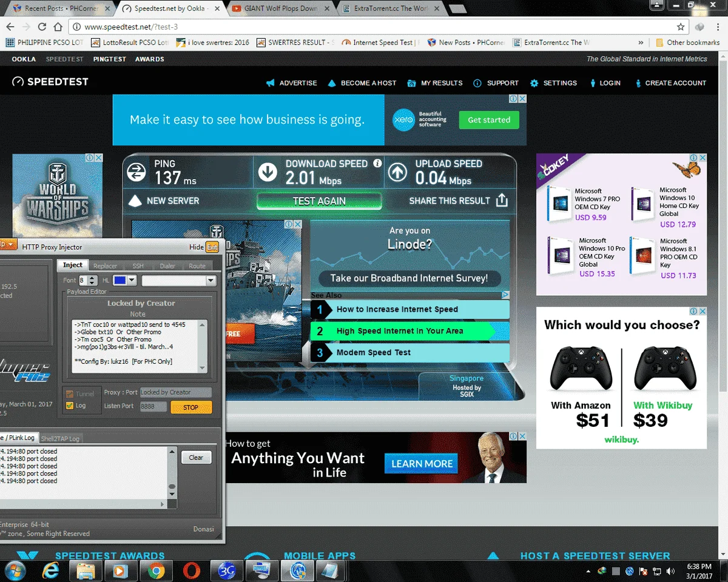Click STOP in HTTP Proxy Injector
728x582 pixels.
(x=191, y=407)
